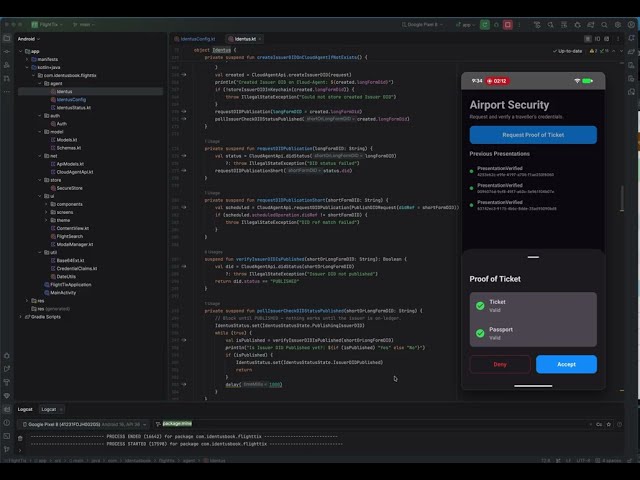Collapse the agent package
The height and width of the screenshot is (480, 640).
[x=40, y=83]
